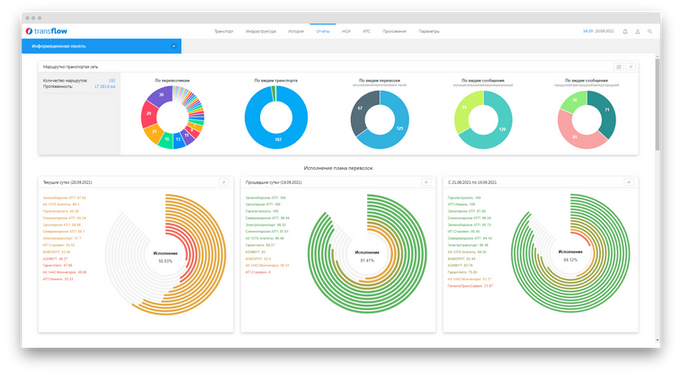Image resolution: width=682 pixels, height=379 pixels.
Task: Click the Информационная панель tab title
Action: click(x=59, y=46)
